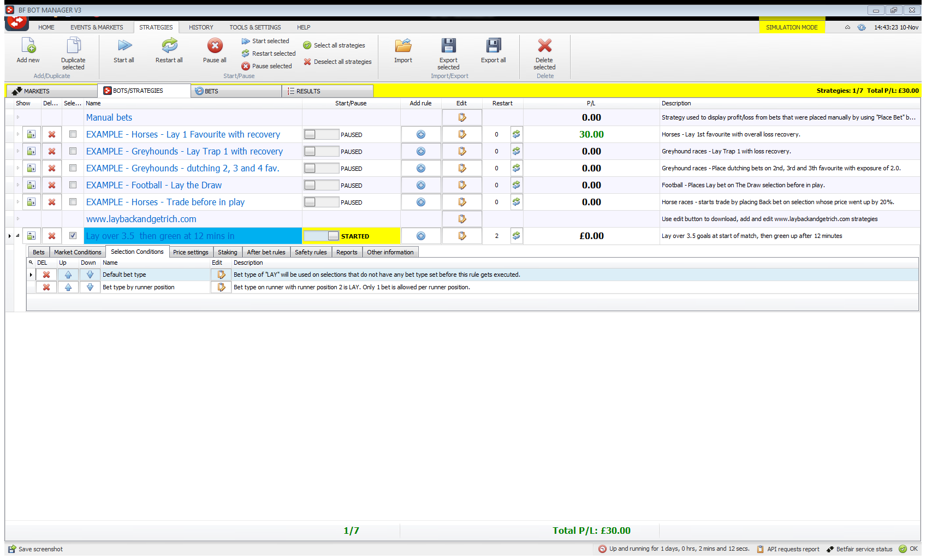Viewport: 926px width, 560px height.
Task: Expand the Manual bets row
Action: (x=17, y=117)
